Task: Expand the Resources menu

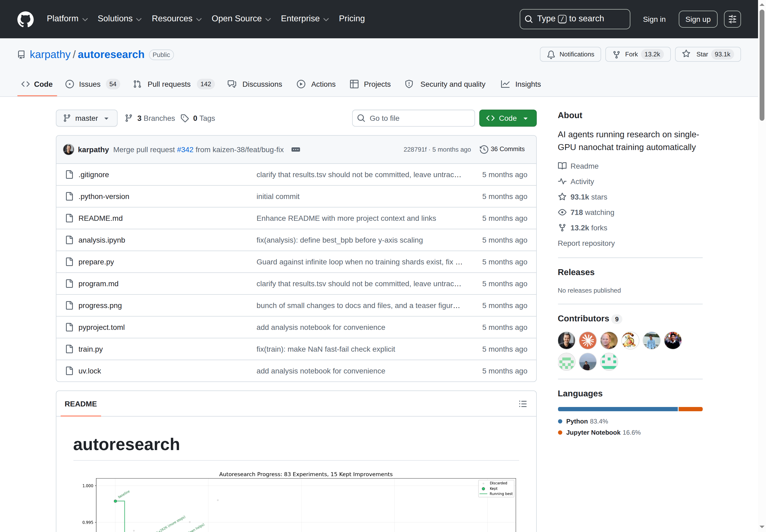Action: coord(177,19)
